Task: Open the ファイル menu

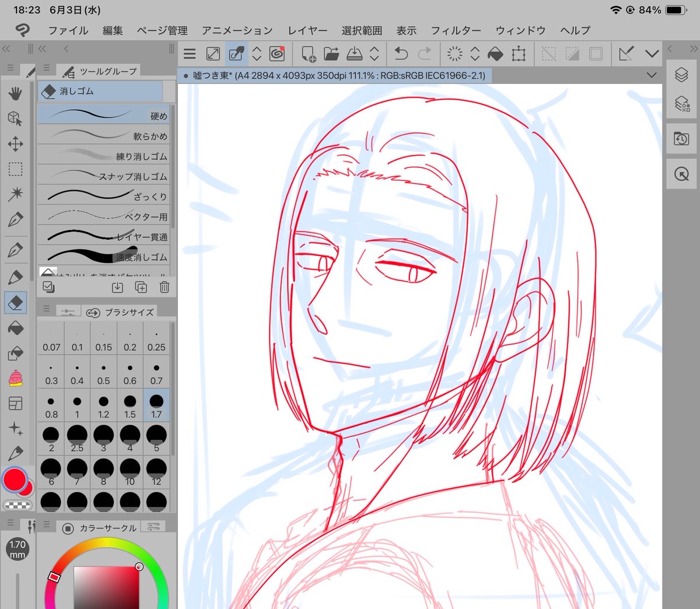Action: point(68,30)
